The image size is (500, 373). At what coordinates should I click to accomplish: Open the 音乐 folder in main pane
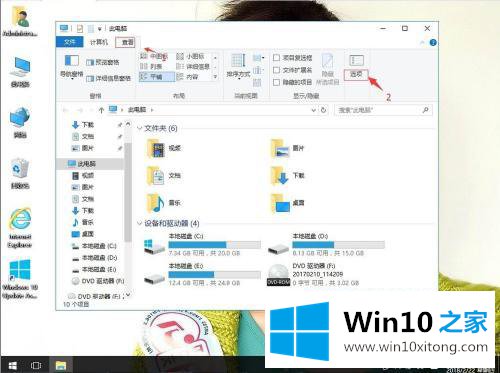[164, 203]
